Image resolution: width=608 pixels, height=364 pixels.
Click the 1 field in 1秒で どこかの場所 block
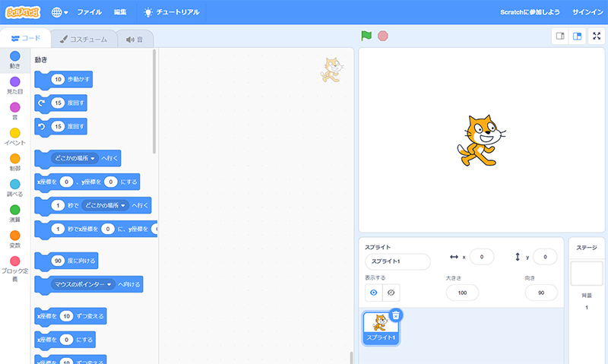coord(58,205)
